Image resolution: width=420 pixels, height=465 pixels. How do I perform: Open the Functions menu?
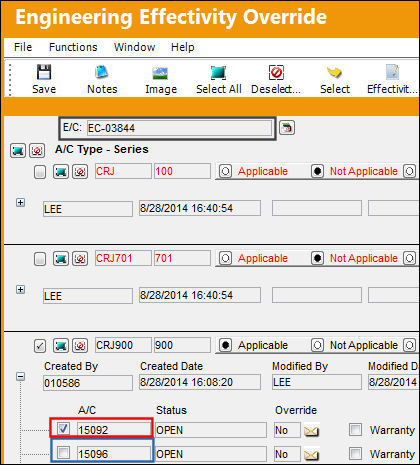(73, 47)
